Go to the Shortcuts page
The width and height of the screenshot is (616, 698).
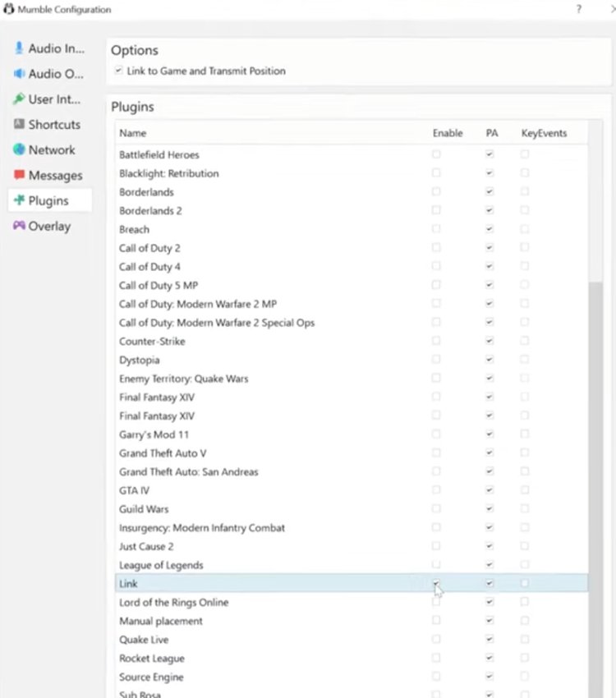[x=50, y=124]
